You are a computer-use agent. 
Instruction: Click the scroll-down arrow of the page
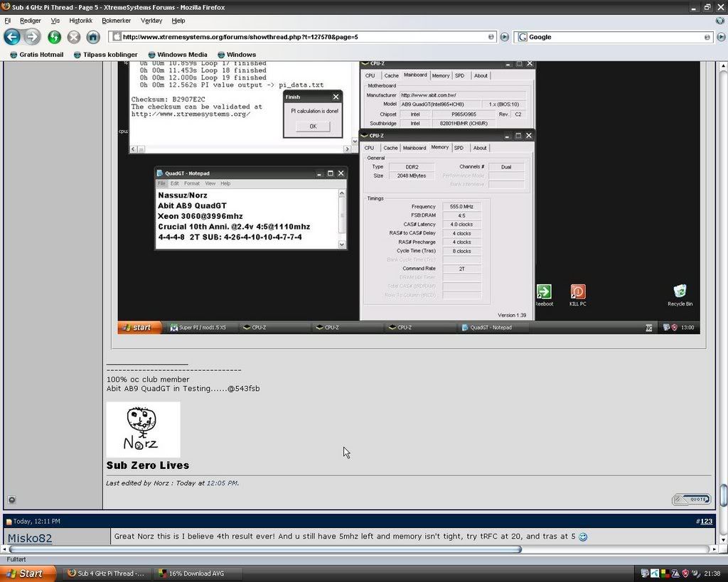pos(723,541)
